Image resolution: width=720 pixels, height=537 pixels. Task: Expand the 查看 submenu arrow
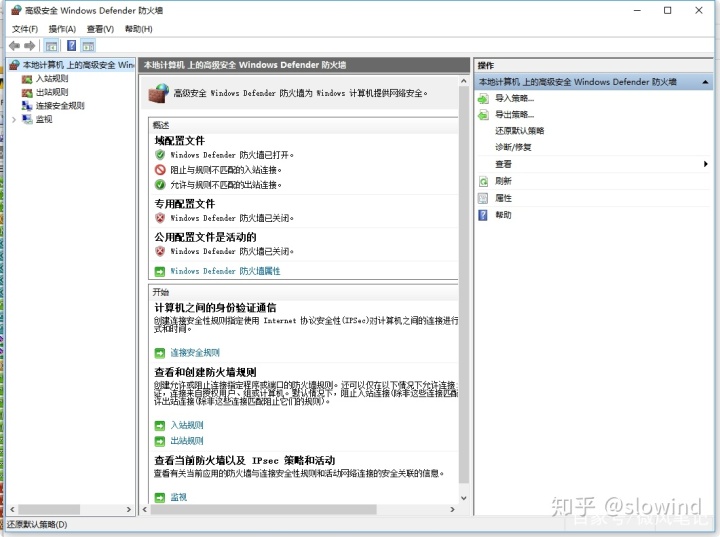pos(706,164)
